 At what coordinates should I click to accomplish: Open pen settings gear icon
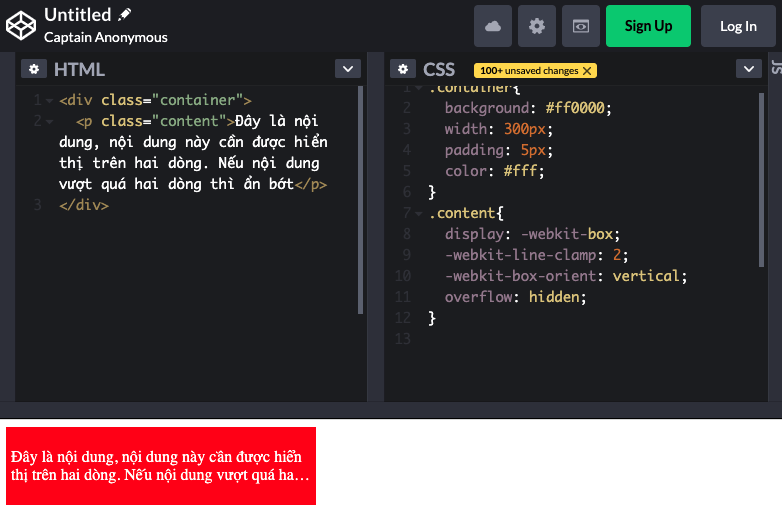coord(537,26)
